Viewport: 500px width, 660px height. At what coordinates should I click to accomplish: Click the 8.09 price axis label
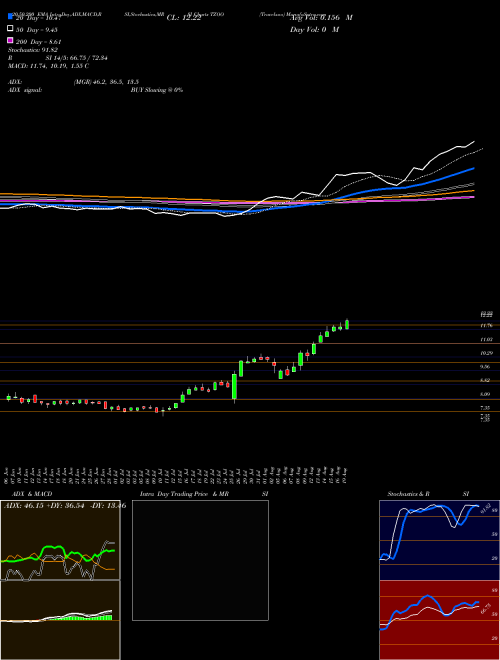pyautogui.click(x=487, y=394)
